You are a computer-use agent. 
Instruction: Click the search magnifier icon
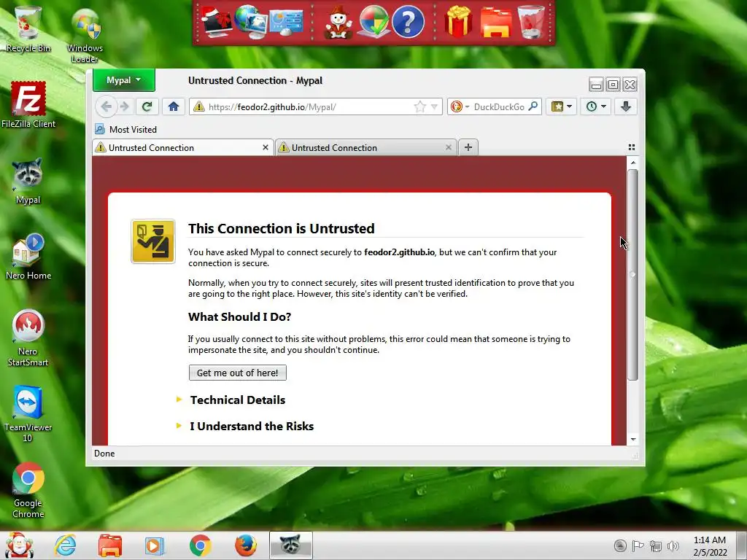tap(533, 106)
